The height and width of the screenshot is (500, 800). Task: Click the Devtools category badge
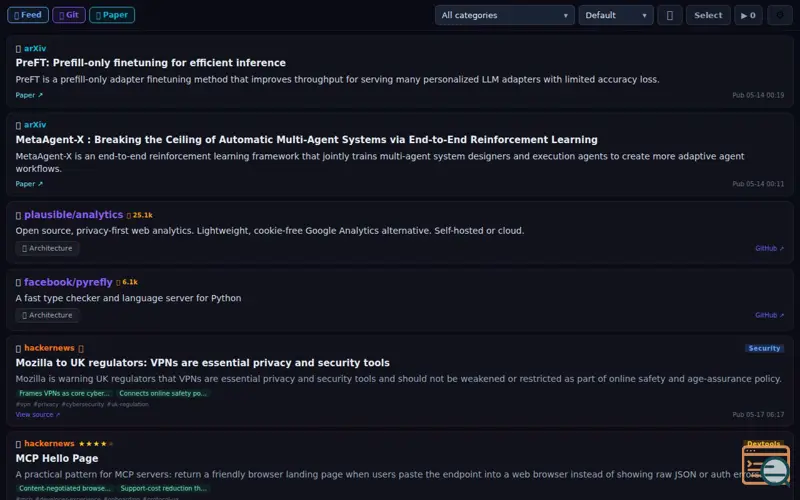(x=763, y=444)
